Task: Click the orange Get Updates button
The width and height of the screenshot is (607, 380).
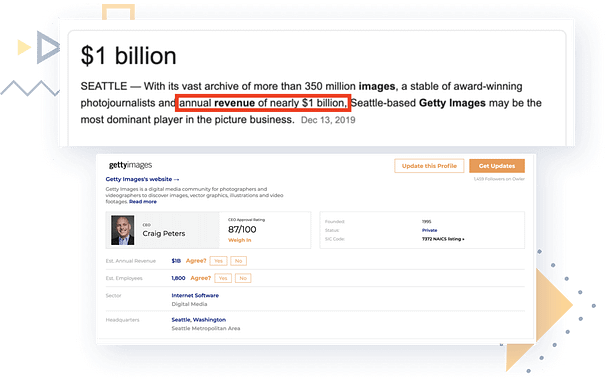Action: pyautogui.click(x=497, y=166)
